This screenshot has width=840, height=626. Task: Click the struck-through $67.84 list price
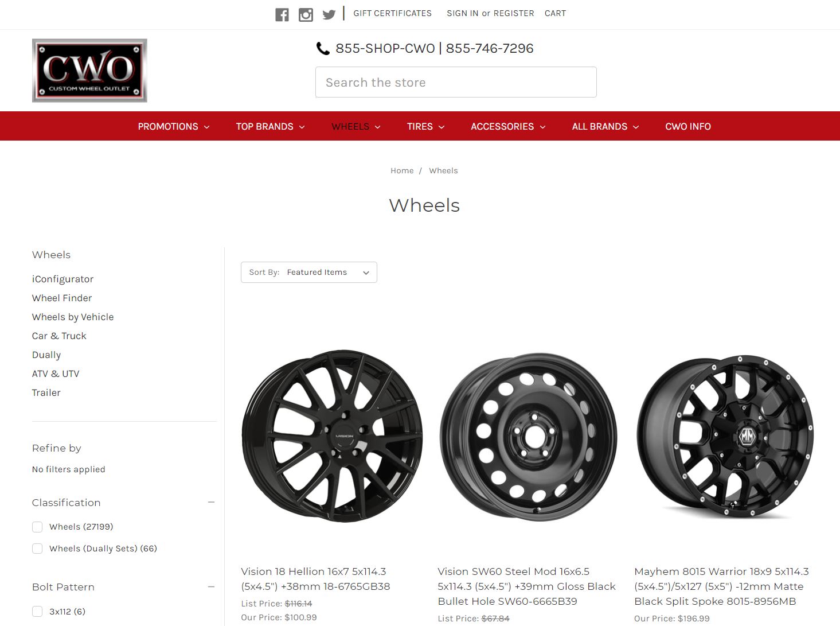(495, 619)
